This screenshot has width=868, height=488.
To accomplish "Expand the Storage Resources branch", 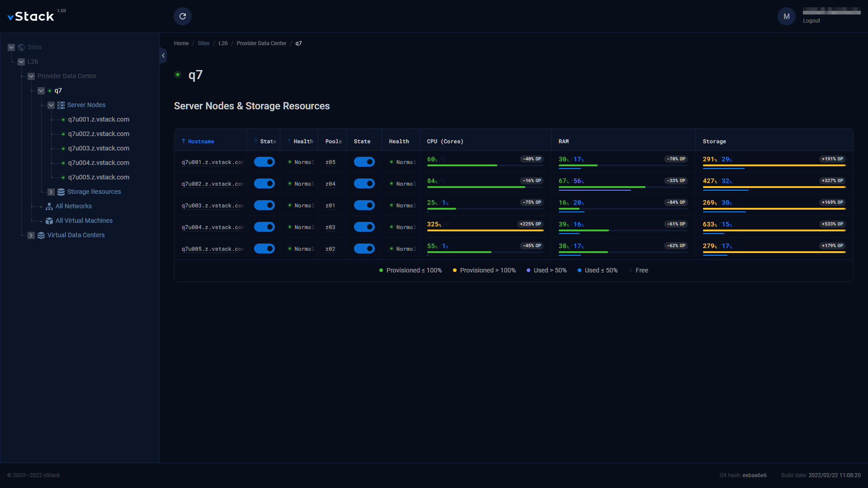I will tap(51, 192).
